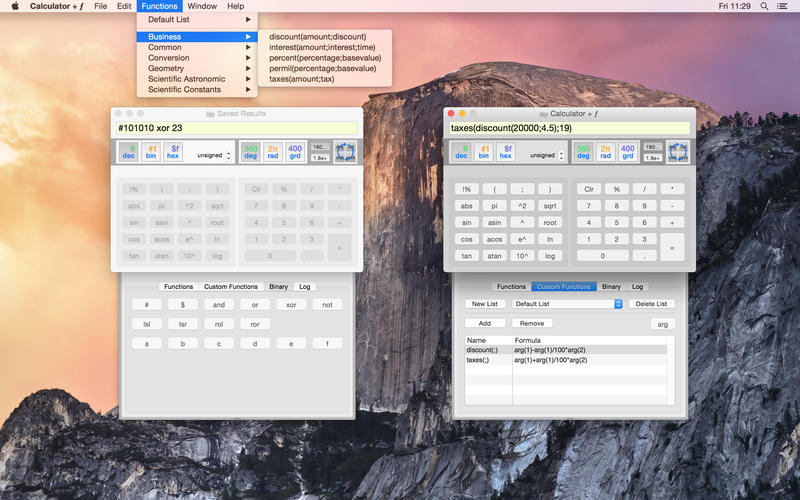Click the 1.8e+ notation icon in Calculator + f window
The width and height of the screenshot is (800, 500).
tap(653, 158)
